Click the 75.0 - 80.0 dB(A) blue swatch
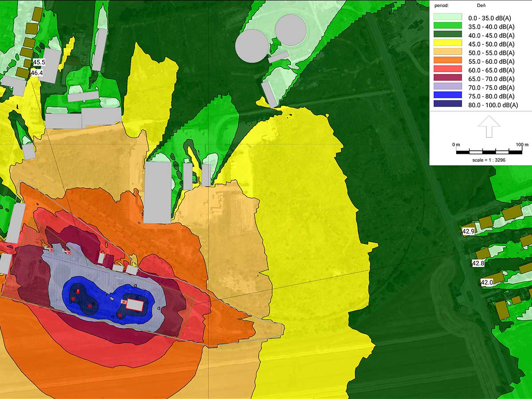532x399 pixels. 448,96
